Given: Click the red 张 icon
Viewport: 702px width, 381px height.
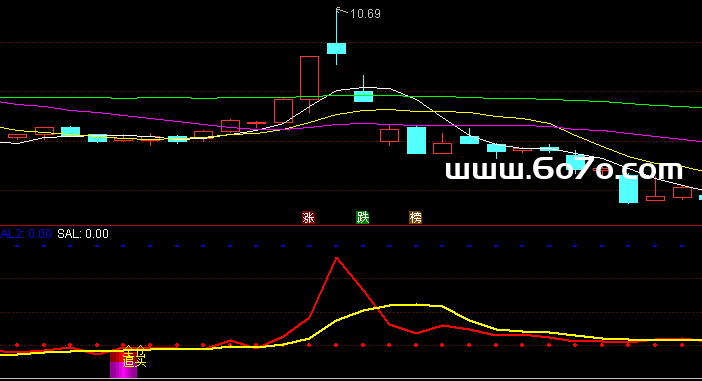Looking at the screenshot, I should [x=308, y=218].
